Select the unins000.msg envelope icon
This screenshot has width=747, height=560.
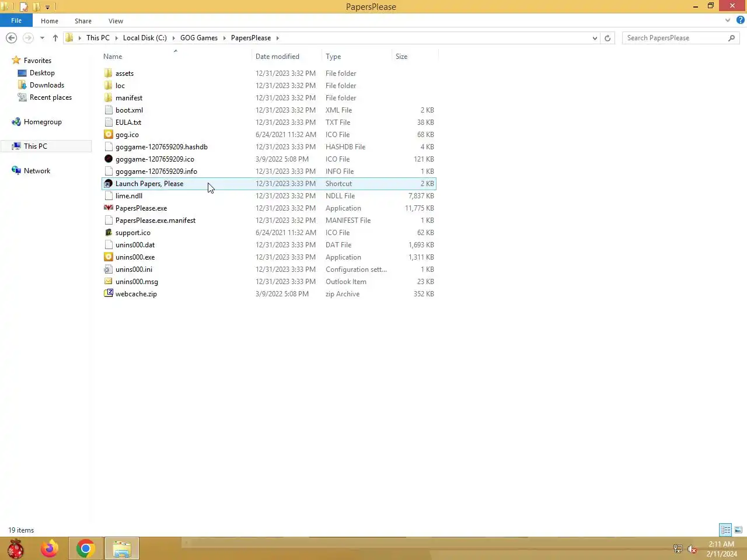coord(108,282)
